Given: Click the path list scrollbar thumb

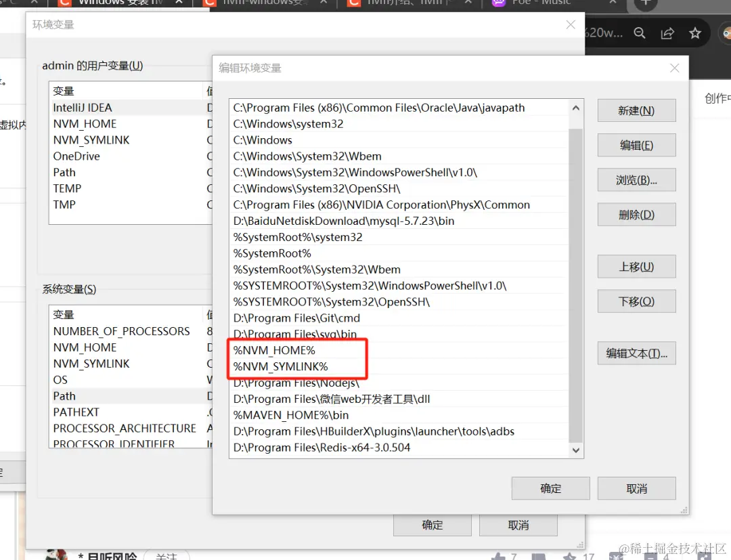Looking at the screenshot, I should (x=576, y=285).
